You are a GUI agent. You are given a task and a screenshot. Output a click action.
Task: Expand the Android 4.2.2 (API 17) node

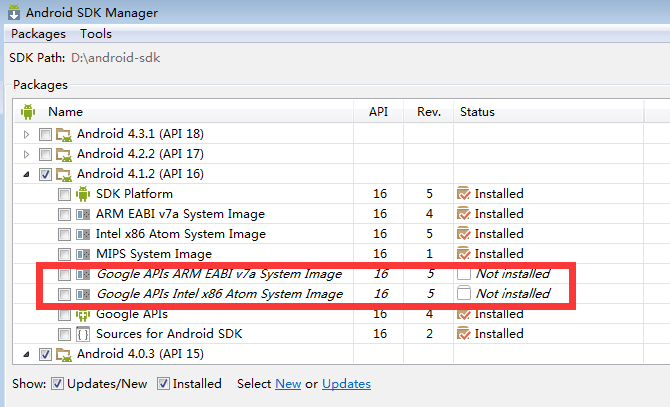pos(26,155)
